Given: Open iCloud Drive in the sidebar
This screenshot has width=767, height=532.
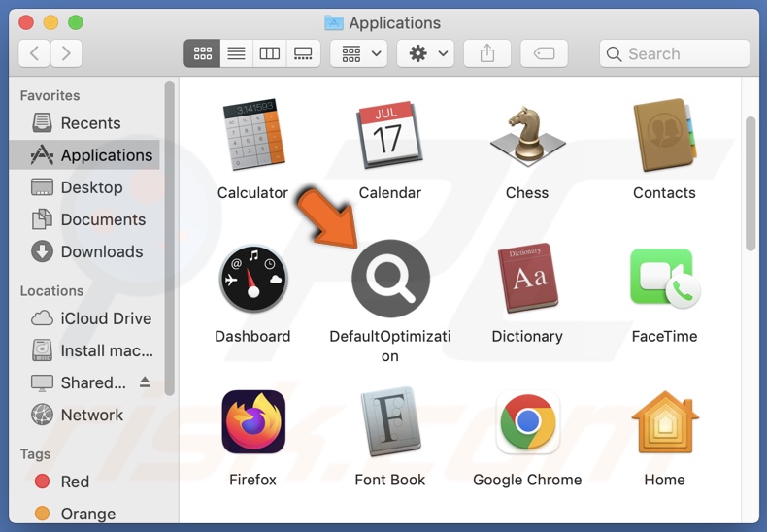Looking at the screenshot, I should [x=84, y=318].
